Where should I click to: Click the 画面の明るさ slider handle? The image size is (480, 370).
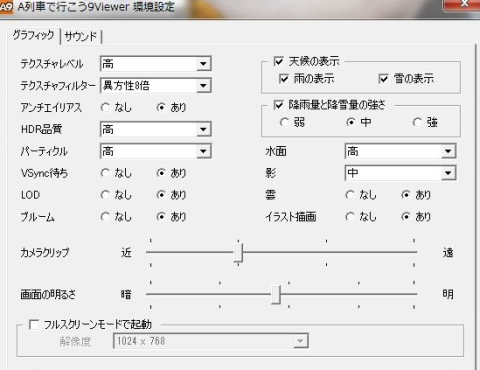point(276,294)
